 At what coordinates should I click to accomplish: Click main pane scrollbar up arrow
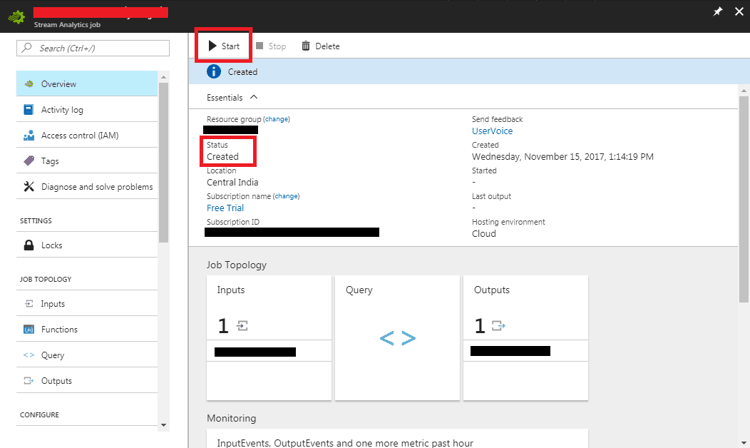coord(743,90)
